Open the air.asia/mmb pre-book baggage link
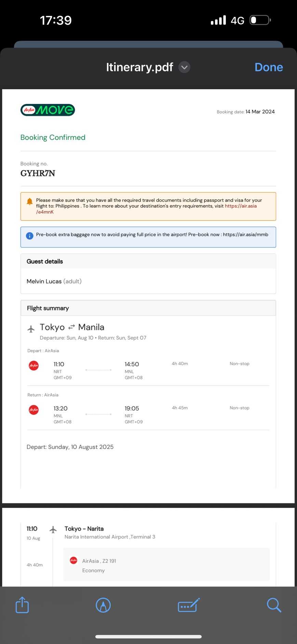 pos(245,234)
